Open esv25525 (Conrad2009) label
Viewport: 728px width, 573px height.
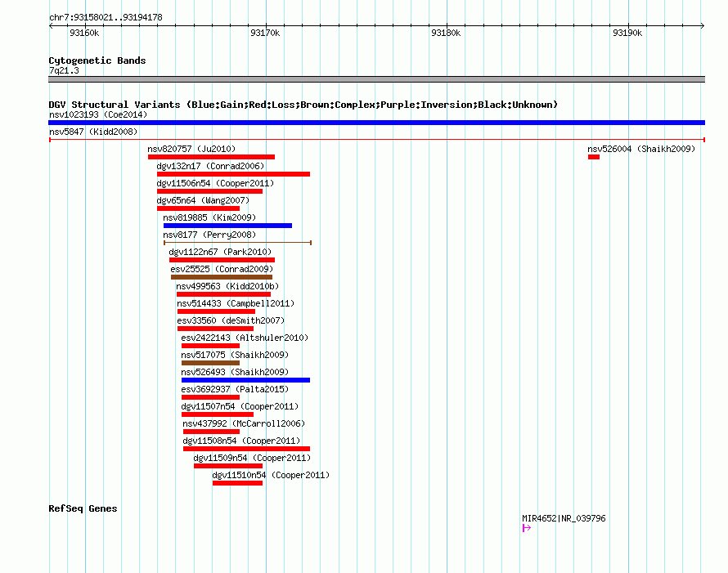pyautogui.click(x=222, y=269)
